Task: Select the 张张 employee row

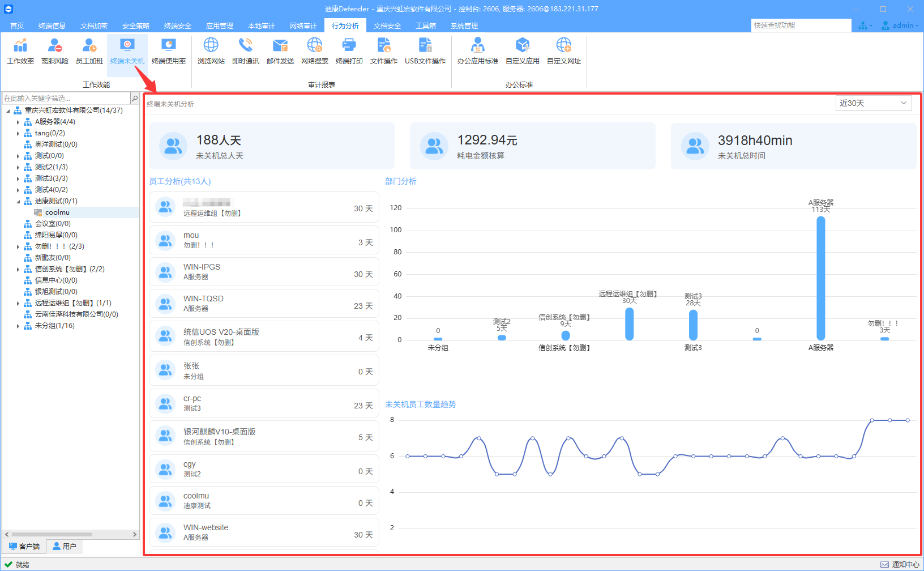Action: (x=264, y=370)
